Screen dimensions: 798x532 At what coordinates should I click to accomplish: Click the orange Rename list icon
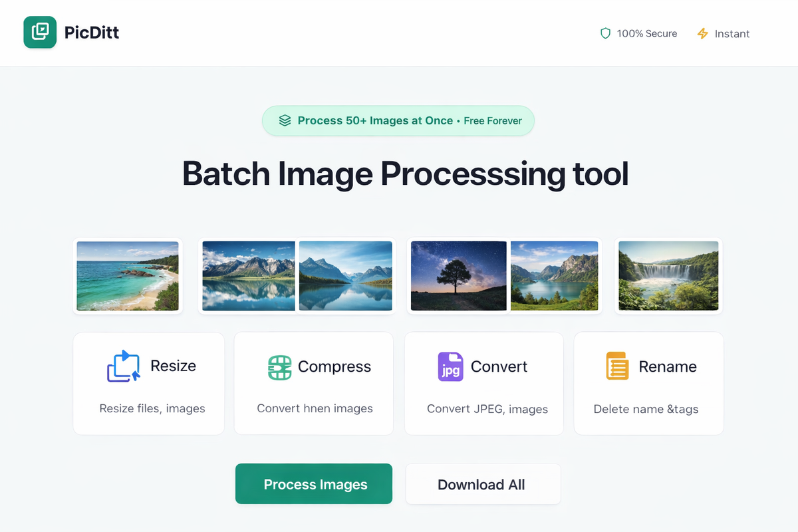(617, 366)
